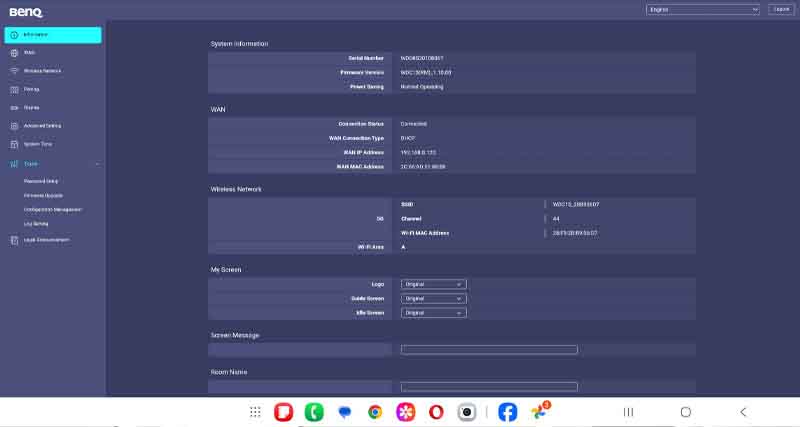Viewport: 800px width, 427px height.
Task: Click the WAN Connection Type value
Action: click(408, 138)
